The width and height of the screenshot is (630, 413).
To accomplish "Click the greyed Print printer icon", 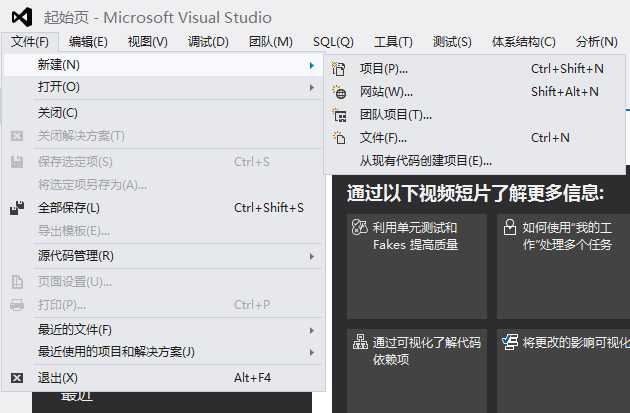I will (17, 305).
